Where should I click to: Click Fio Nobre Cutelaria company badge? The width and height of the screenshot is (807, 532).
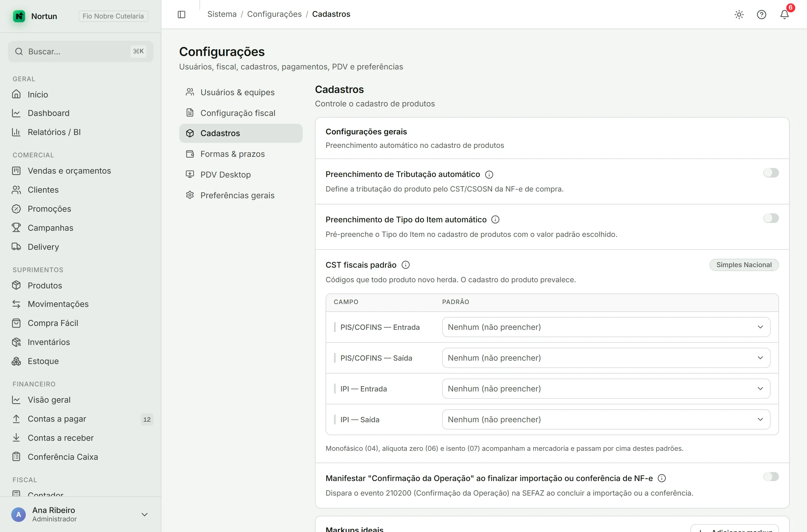pyautogui.click(x=113, y=16)
